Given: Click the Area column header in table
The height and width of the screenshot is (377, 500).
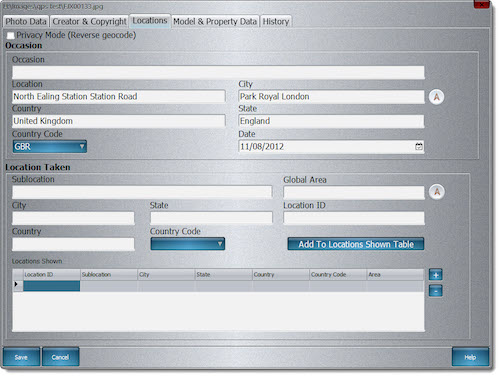Looking at the screenshot, I should 395,275.
